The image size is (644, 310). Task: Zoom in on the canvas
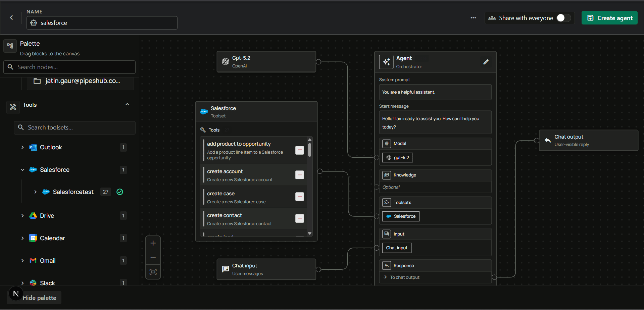[x=153, y=243]
